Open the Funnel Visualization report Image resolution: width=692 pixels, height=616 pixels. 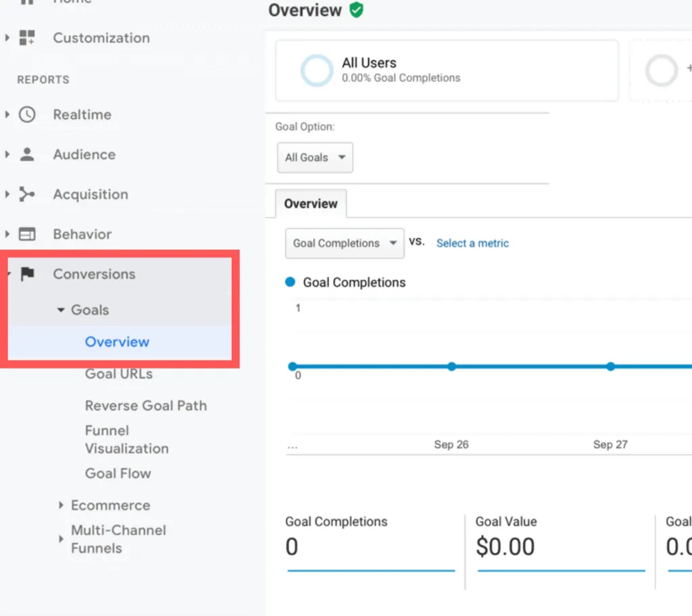126,440
